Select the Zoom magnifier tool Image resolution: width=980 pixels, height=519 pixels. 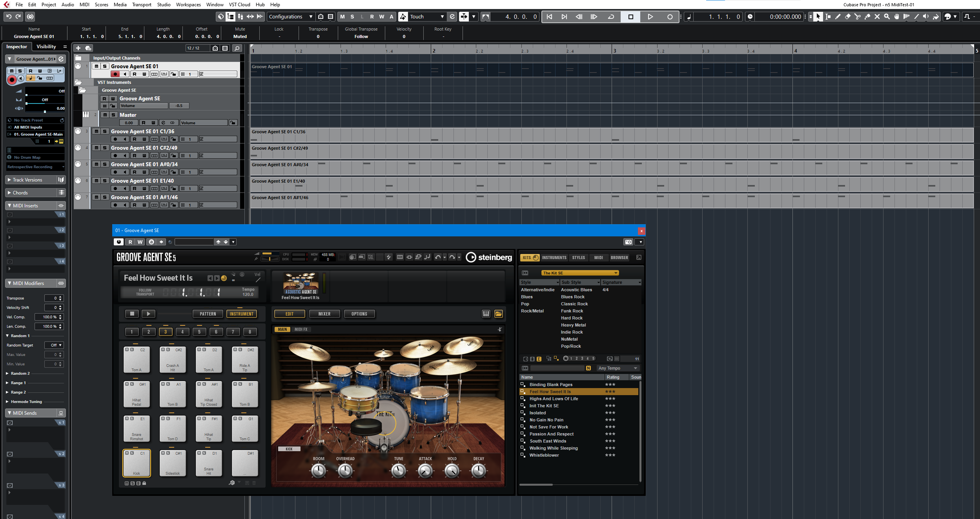pyautogui.click(x=887, y=16)
